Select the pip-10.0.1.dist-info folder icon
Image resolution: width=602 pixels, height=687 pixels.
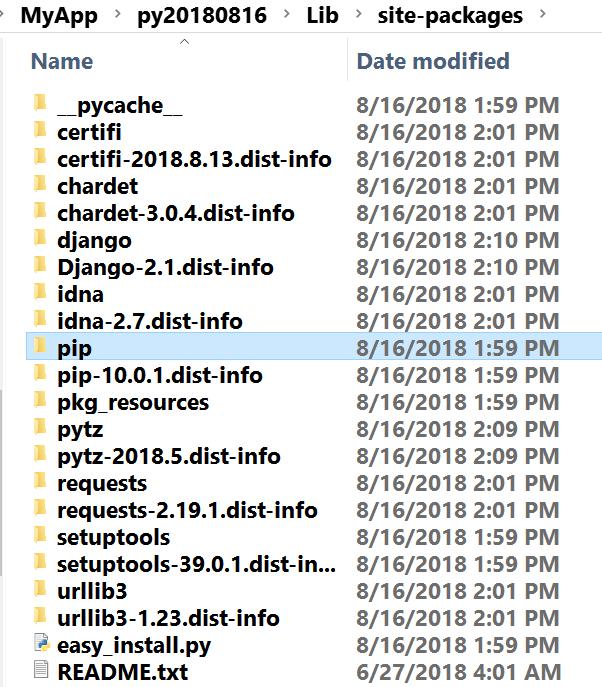click(x=40, y=373)
